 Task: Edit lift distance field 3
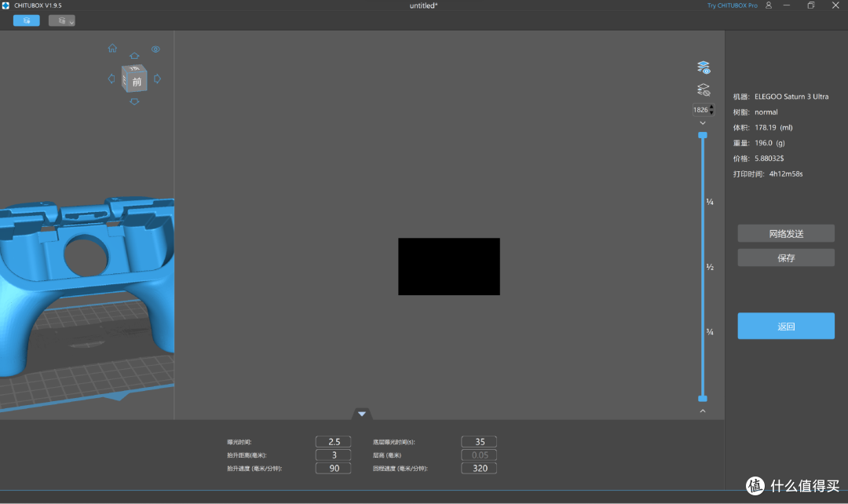[333, 455]
